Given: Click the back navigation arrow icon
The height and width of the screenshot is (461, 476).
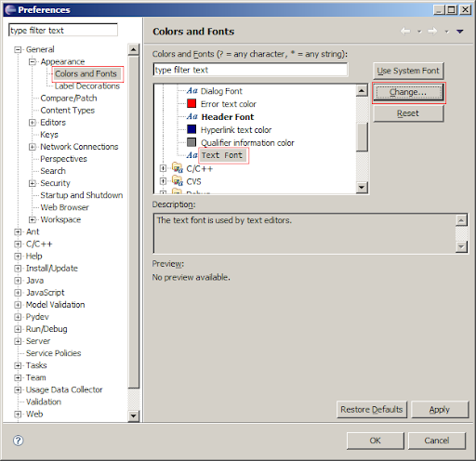Looking at the screenshot, I should click(x=405, y=32).
